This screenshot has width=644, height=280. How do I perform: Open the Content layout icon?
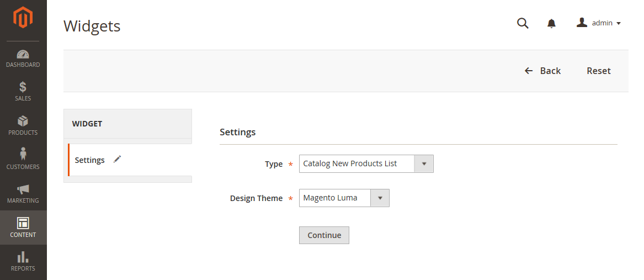pyautogui.click(x=23, y=223)
